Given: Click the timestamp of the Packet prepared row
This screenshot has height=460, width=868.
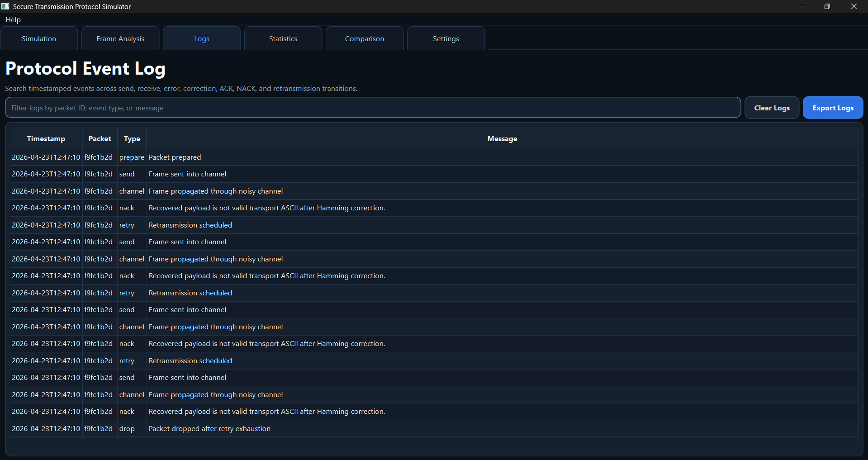Looking at the screenshot, I should pyautogui.click(x=46, y=157).
